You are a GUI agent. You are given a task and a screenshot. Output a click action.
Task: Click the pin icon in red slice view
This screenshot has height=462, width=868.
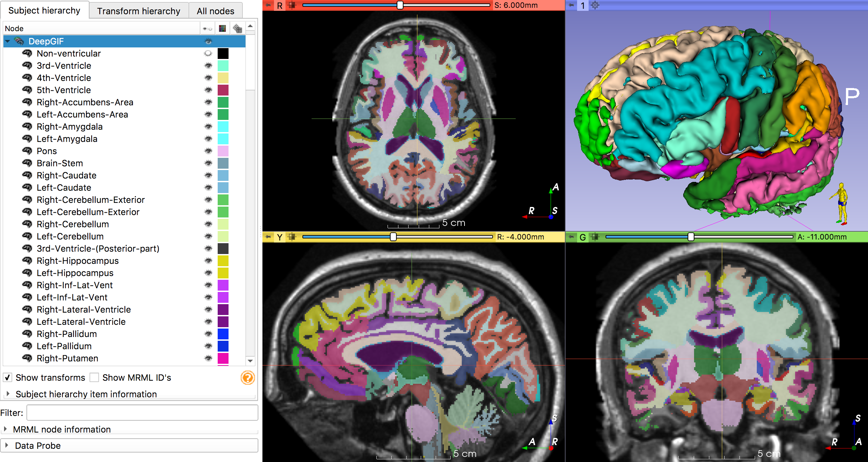tap(268, 5)
